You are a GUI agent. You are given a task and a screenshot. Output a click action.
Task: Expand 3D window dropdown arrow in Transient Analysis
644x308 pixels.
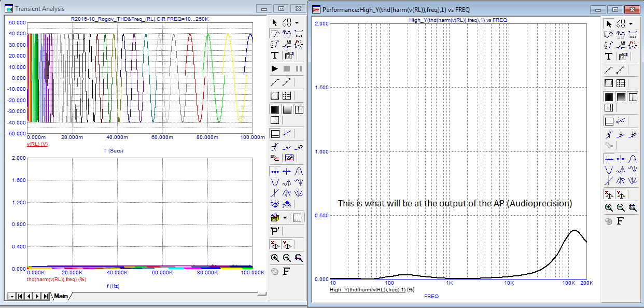click(285, 218)
